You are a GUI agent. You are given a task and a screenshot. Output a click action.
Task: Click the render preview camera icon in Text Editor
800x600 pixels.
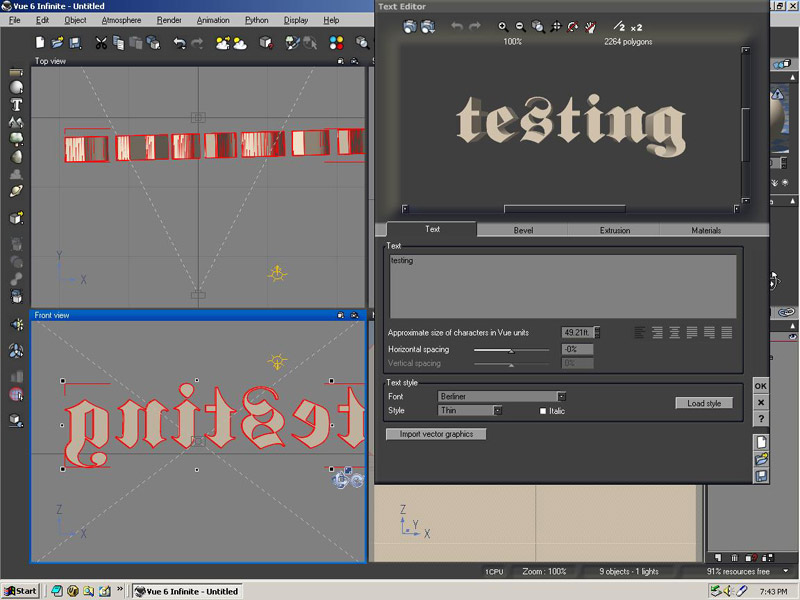(410, 27)
